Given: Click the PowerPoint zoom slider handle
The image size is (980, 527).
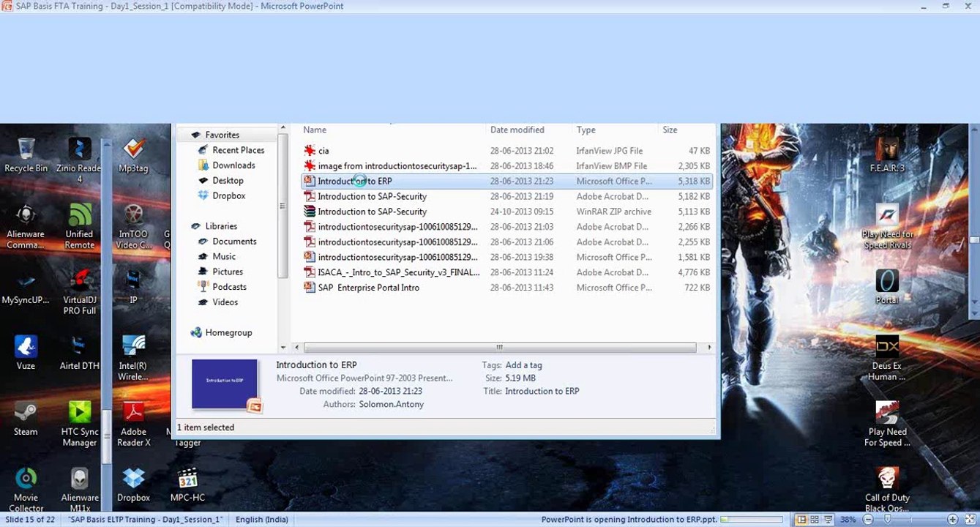Looking at the screenshot, I should coord(888,520).
